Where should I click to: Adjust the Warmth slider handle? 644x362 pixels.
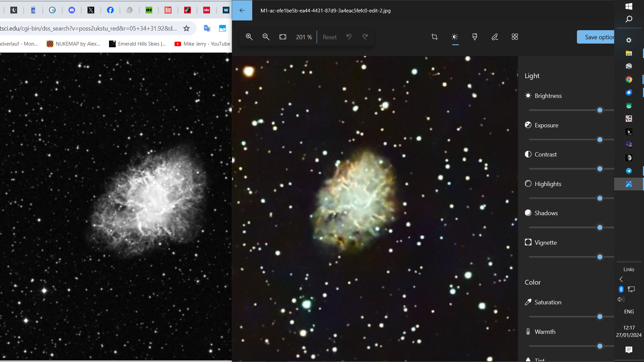point(600,346)
